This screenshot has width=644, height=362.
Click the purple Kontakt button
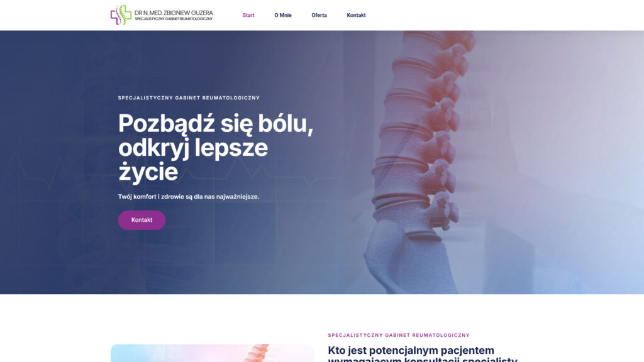coord(142,220)
